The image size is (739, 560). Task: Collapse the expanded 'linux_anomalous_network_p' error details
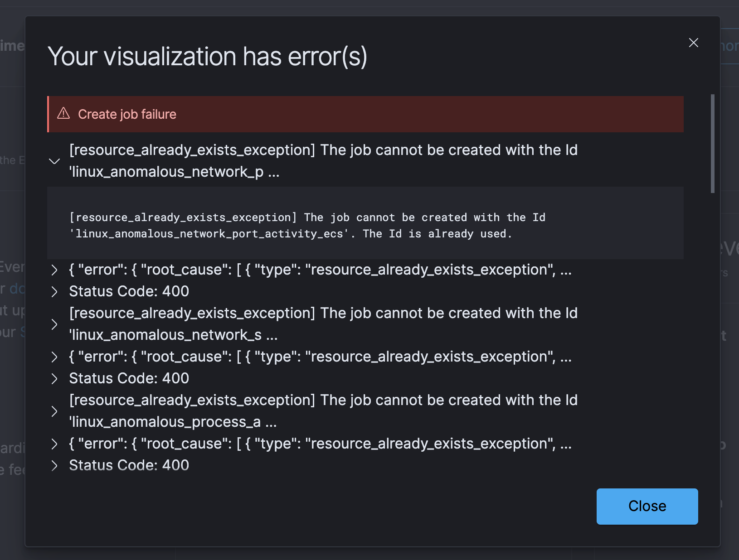tap(54, 161)
